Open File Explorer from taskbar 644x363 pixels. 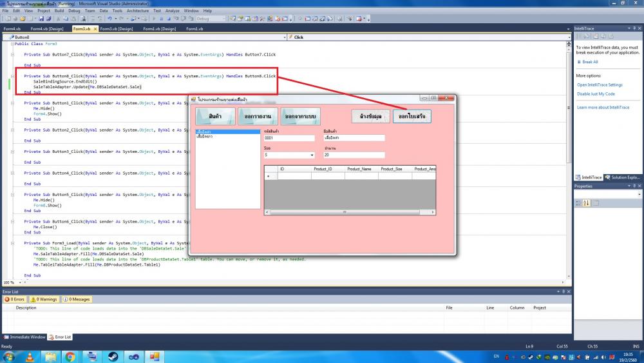pyautogui.click(x=50, y=357)
